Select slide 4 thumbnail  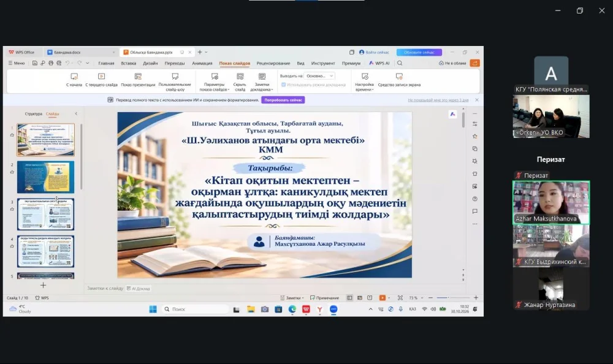click(45, 251)
